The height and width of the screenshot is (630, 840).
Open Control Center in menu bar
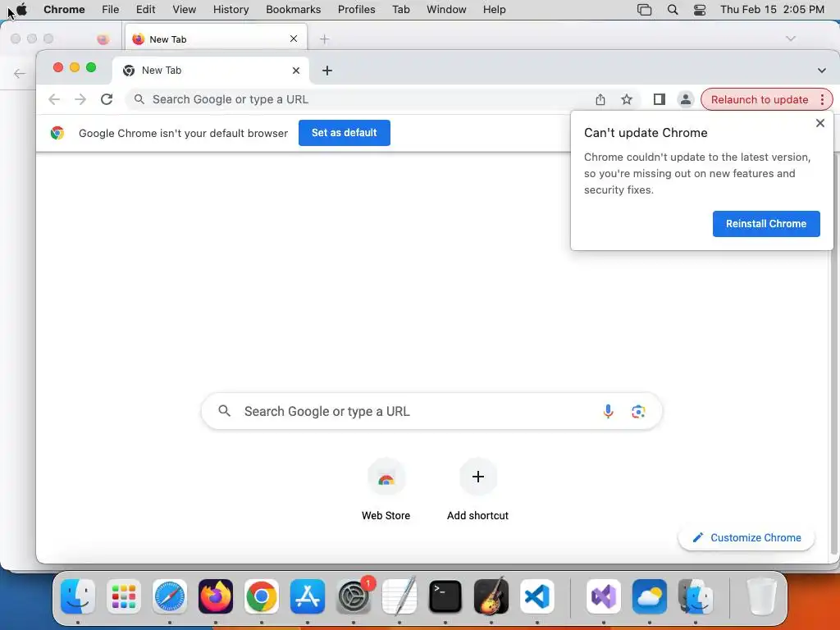click(x=699, y=10)
